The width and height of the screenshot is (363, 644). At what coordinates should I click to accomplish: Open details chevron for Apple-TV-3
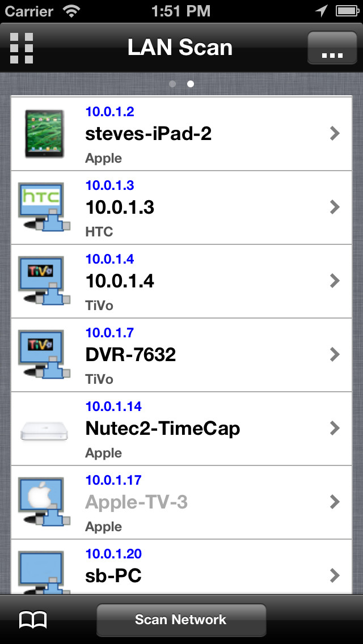point(335,502)
